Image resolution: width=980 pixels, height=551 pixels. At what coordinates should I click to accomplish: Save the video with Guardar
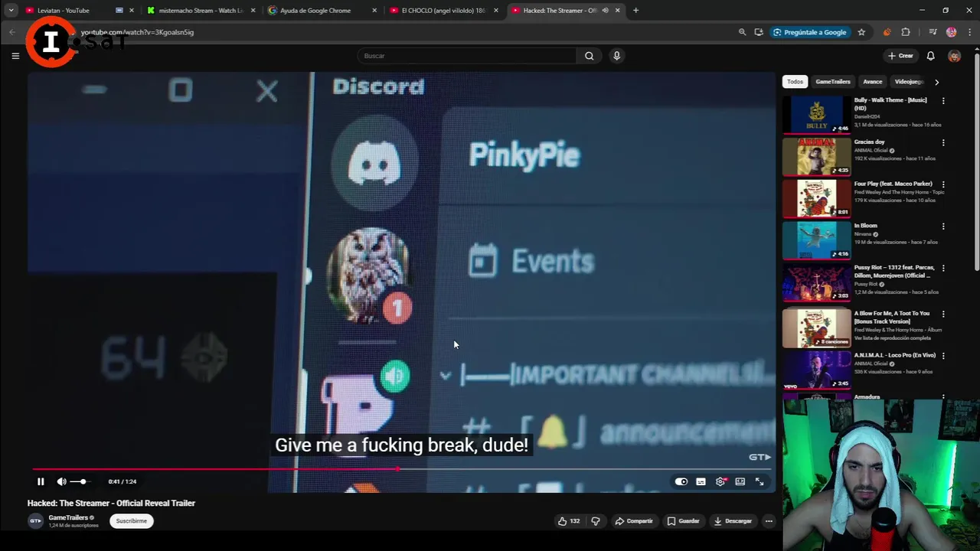pos(683,521)
